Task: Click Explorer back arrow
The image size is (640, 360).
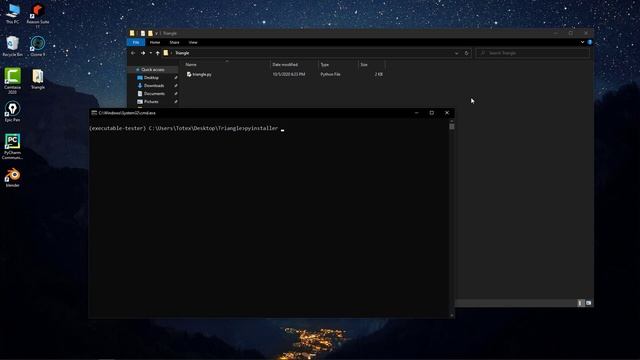Action: click(x=133, y=53)
